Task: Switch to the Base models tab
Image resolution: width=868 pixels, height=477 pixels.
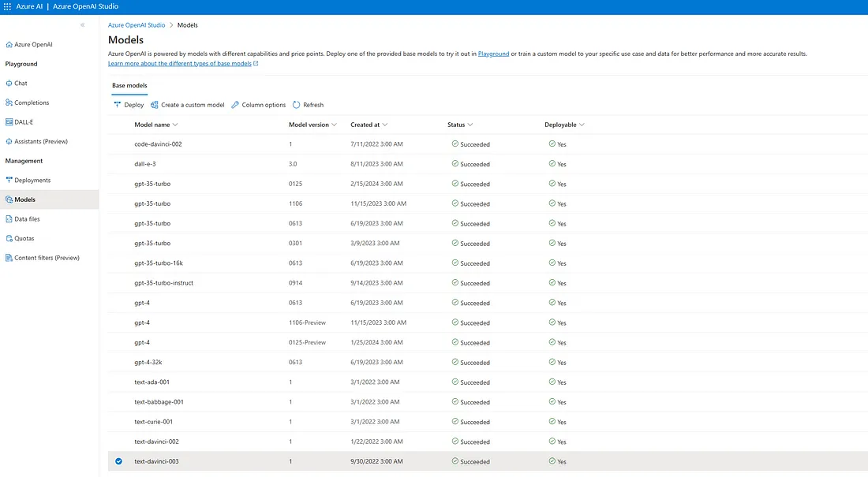Action: point(129,85)
